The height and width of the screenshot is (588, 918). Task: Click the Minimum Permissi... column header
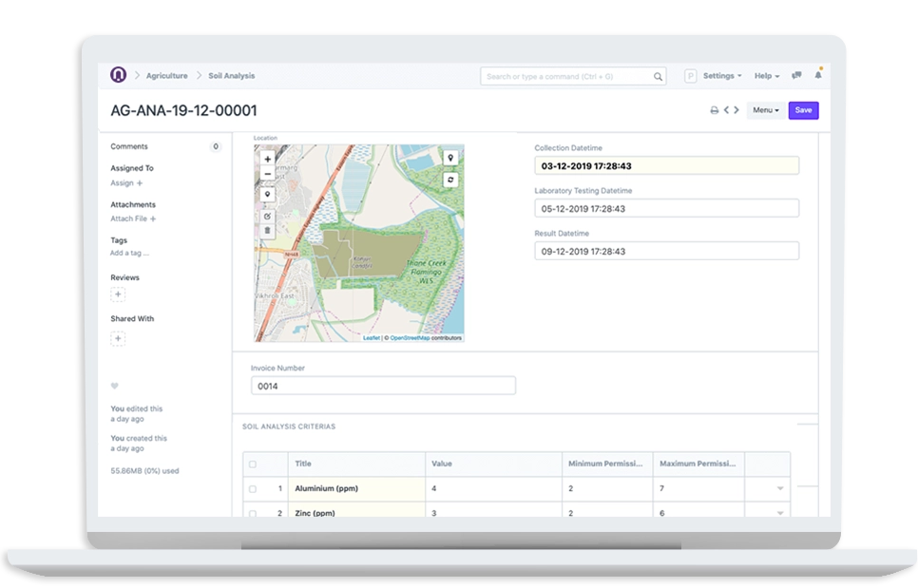coord(607,464)
